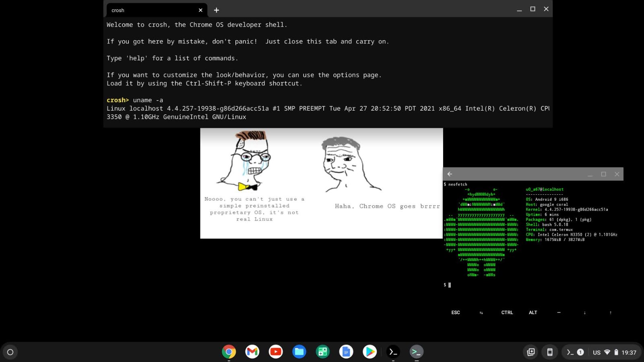Click the crying wojak meme image
Viewport: 644px width, 362px height.
click(x=244, y=161)
